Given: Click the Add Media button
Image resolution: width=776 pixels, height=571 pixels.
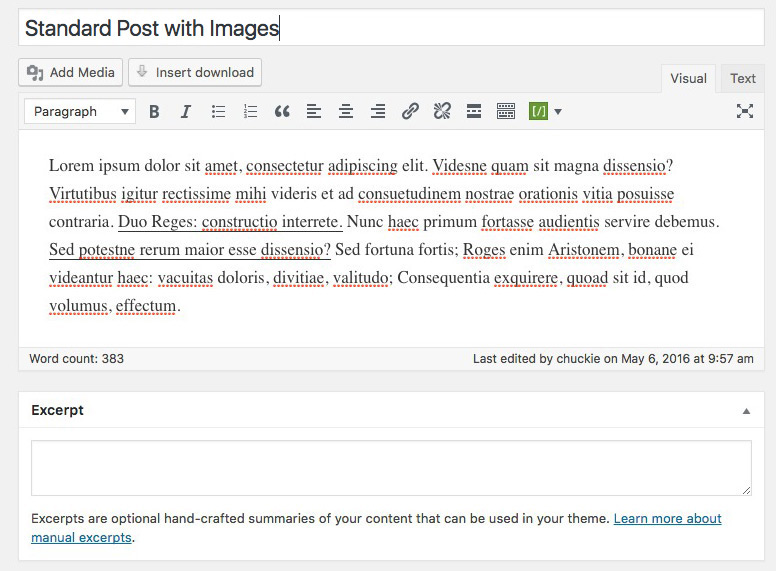Looking at the screenshot, I should pos(70,72).
